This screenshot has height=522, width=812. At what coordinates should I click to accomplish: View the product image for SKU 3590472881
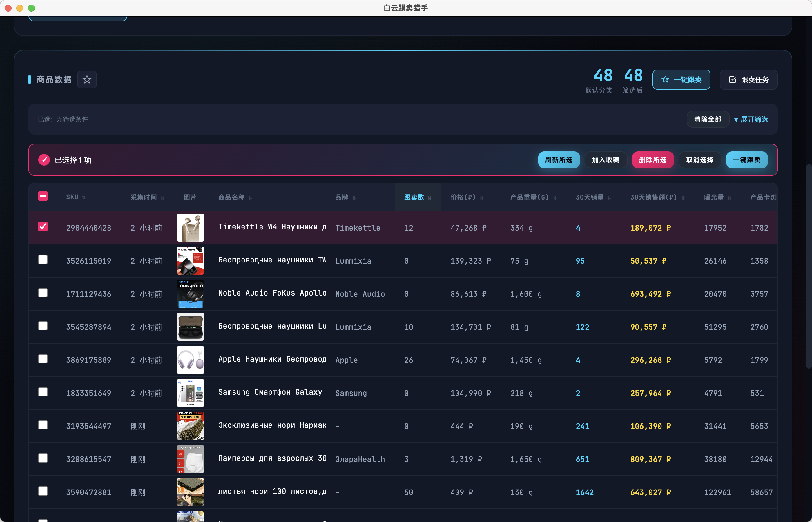click(x=191, y=492)
